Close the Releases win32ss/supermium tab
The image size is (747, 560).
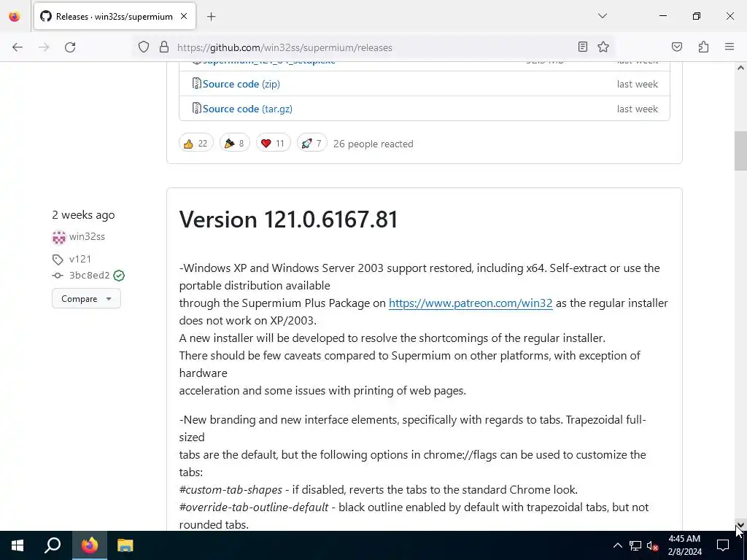(x=183, y=16)
